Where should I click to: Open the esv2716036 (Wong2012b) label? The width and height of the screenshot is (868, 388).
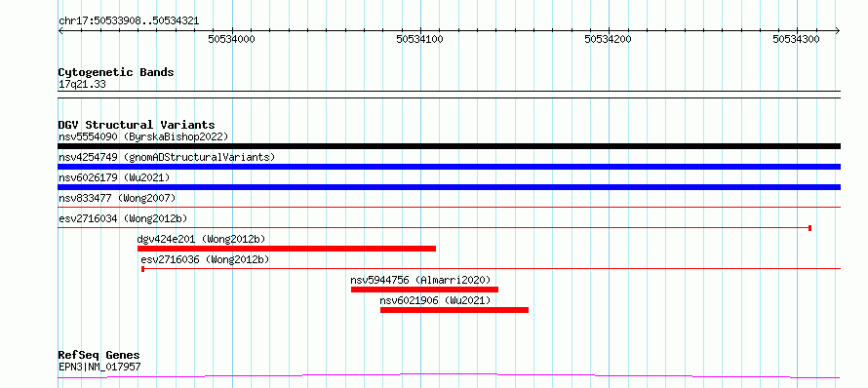point(205,259)
